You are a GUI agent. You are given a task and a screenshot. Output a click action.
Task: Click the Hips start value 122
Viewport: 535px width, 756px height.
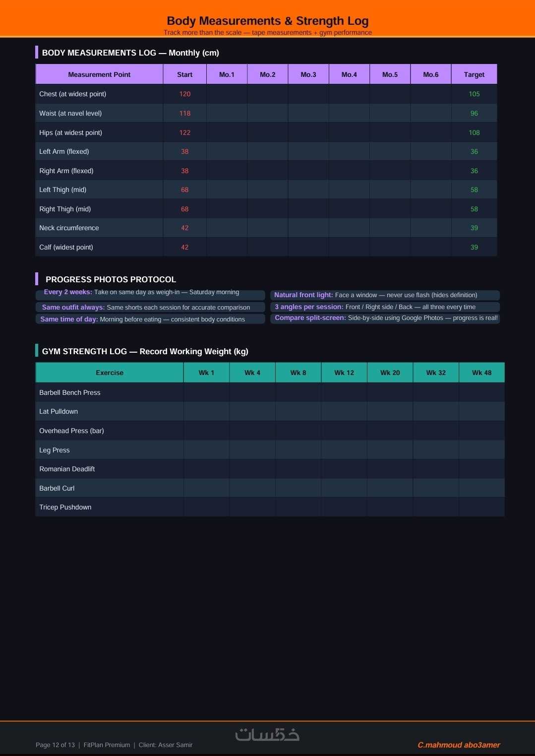pos(185,132)
